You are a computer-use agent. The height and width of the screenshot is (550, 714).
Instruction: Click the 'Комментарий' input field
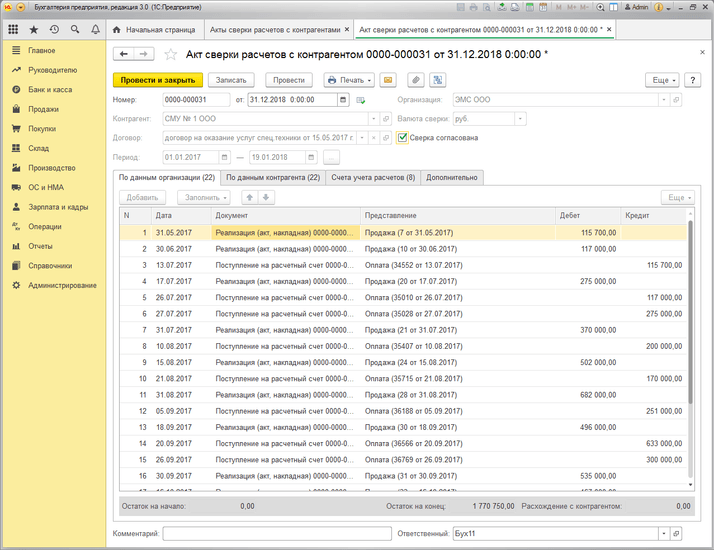click(x=277, y=534)
